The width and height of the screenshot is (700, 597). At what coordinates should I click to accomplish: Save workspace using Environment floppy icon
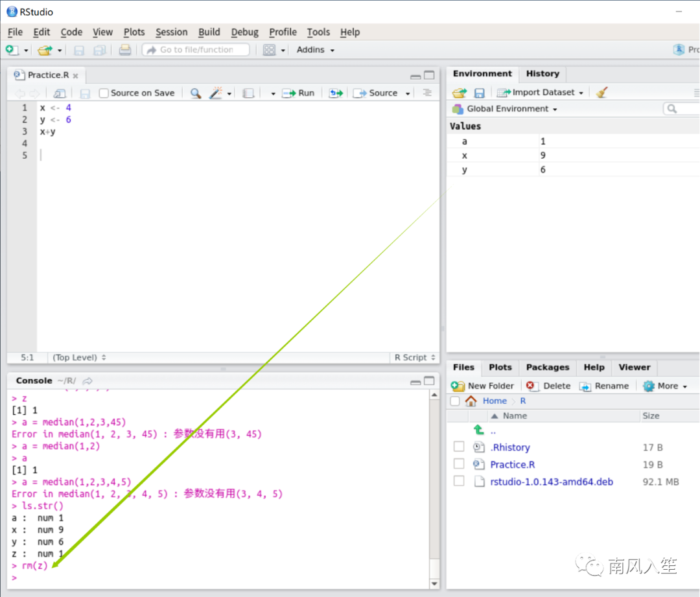click(479, 93)
